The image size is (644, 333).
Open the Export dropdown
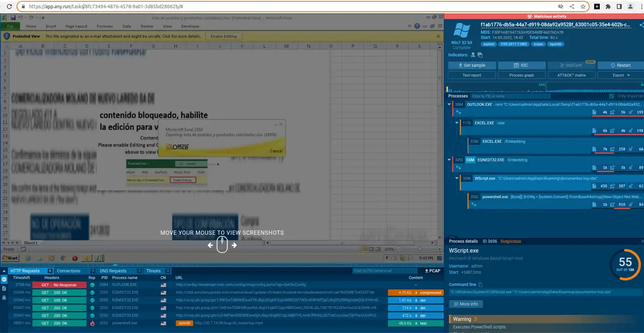[620, 75]
